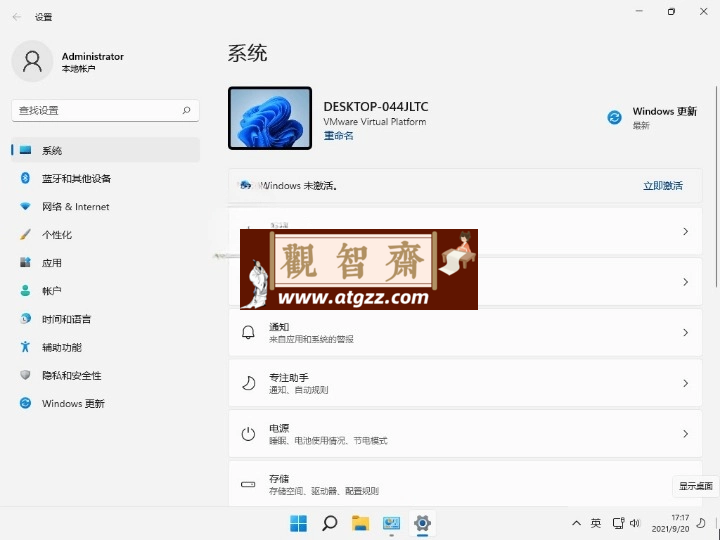Click the 电源 description 睡眠、电池使用情况、节电模式

[328, 441]
